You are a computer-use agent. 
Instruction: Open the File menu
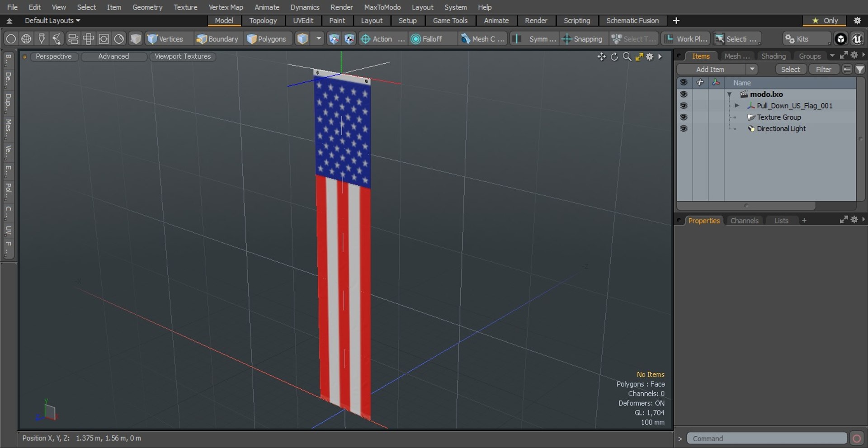pos(12,7)
